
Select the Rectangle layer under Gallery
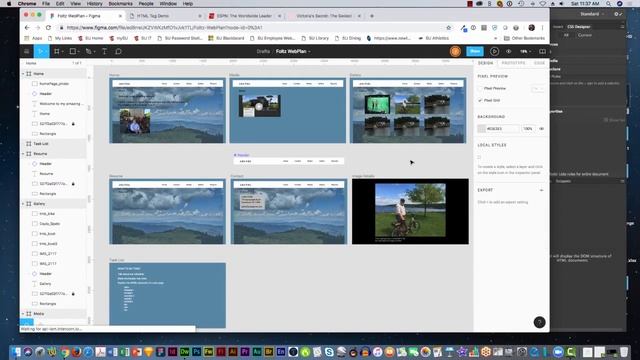53,304
